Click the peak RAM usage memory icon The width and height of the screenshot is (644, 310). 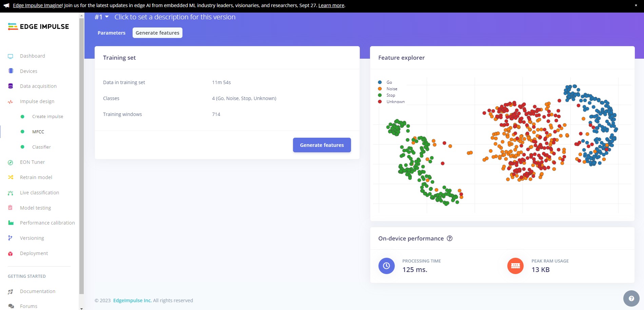point(515,266)
